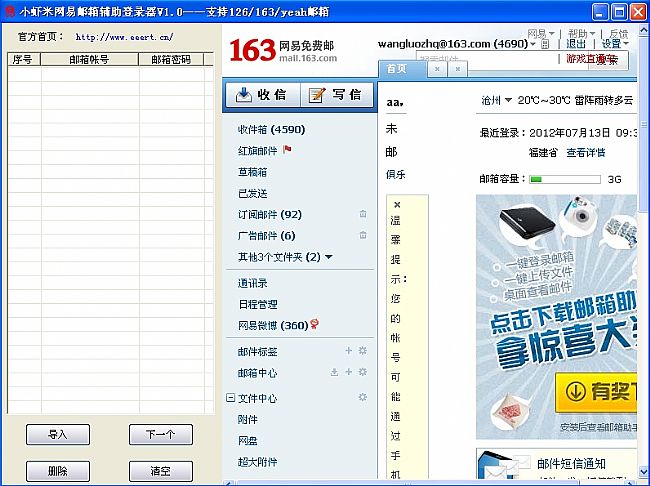This screenshot has width=650, height=486.
Task: Click the 邮箱帐号 column header
Action: (x=90, y=59)
